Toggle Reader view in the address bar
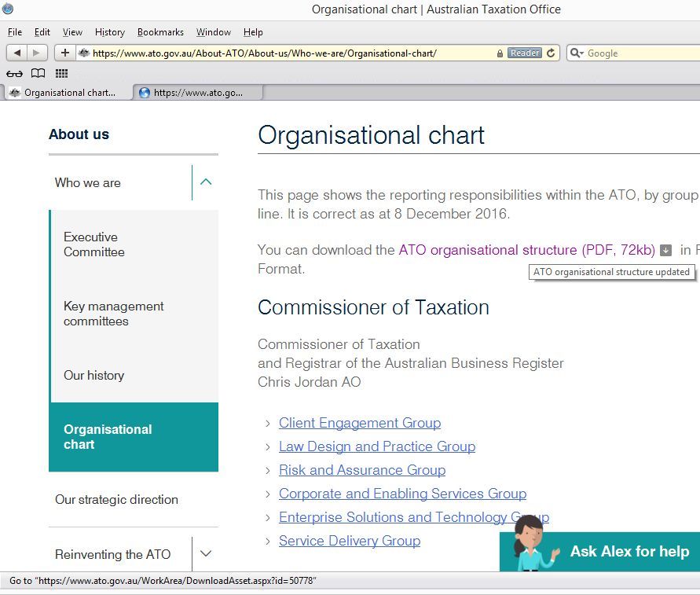700x595 pixels. coord(523,53)
